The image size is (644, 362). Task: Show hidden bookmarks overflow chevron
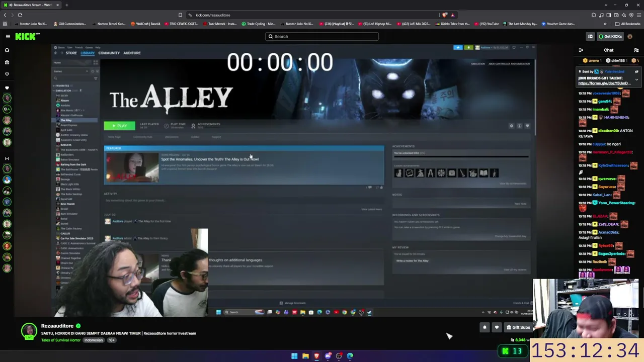605,24
